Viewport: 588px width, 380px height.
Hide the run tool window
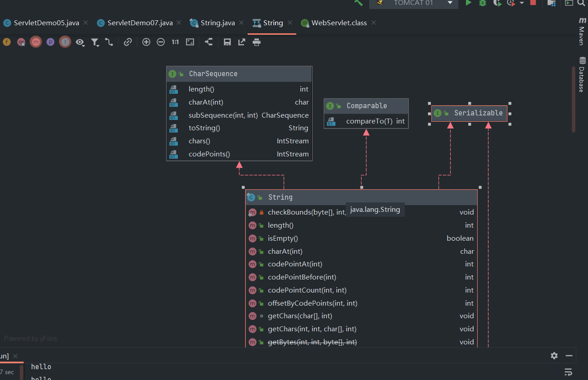coord(569,356)
